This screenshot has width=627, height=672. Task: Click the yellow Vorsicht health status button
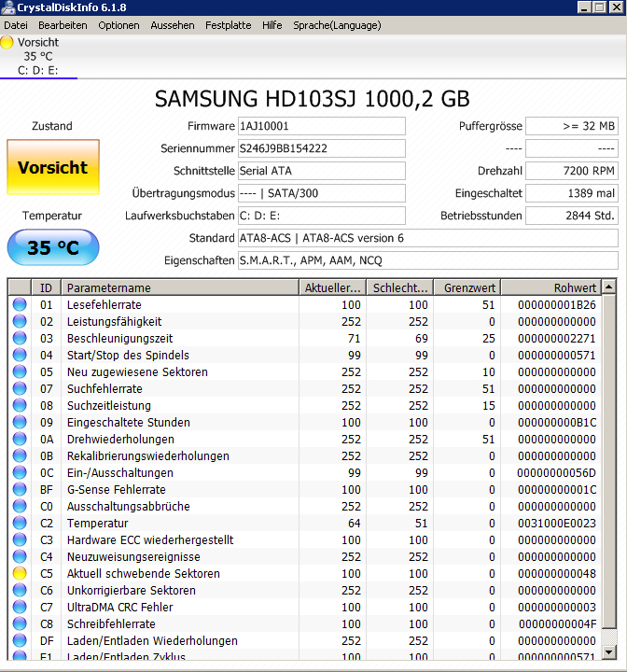pyautogui.click(x=53, y=167)
